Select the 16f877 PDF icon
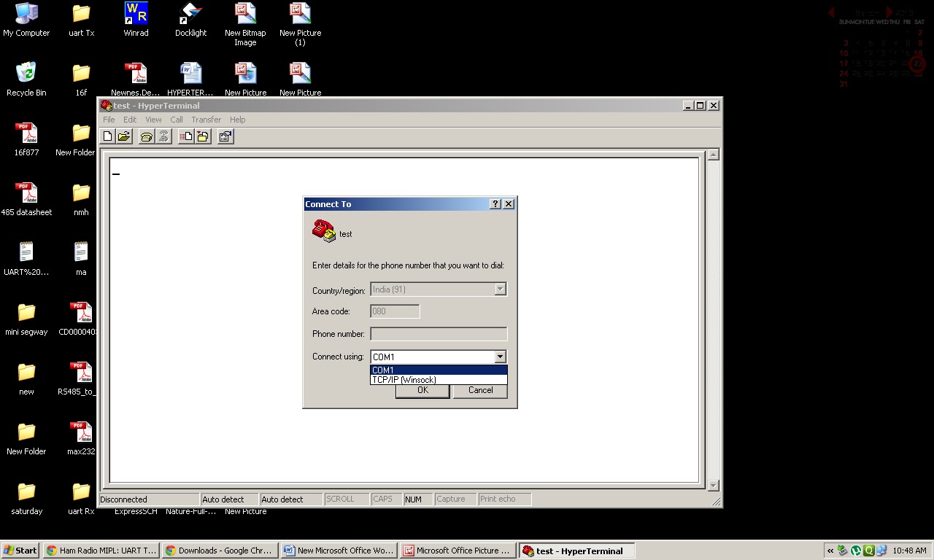 coord(26,139)
